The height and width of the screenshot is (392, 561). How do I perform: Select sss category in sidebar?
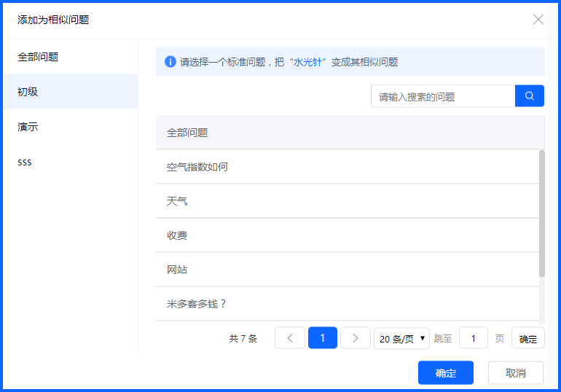click(x=71, y=162)
